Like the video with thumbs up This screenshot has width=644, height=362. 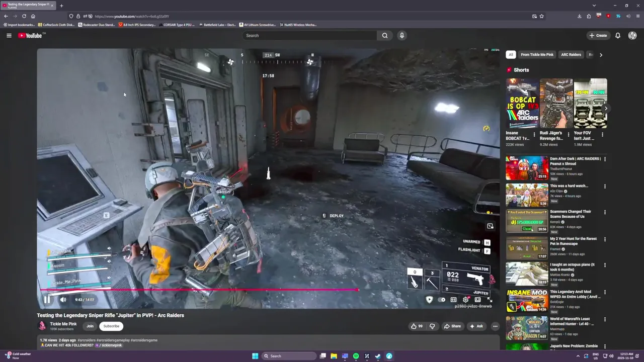click(417, 326)
